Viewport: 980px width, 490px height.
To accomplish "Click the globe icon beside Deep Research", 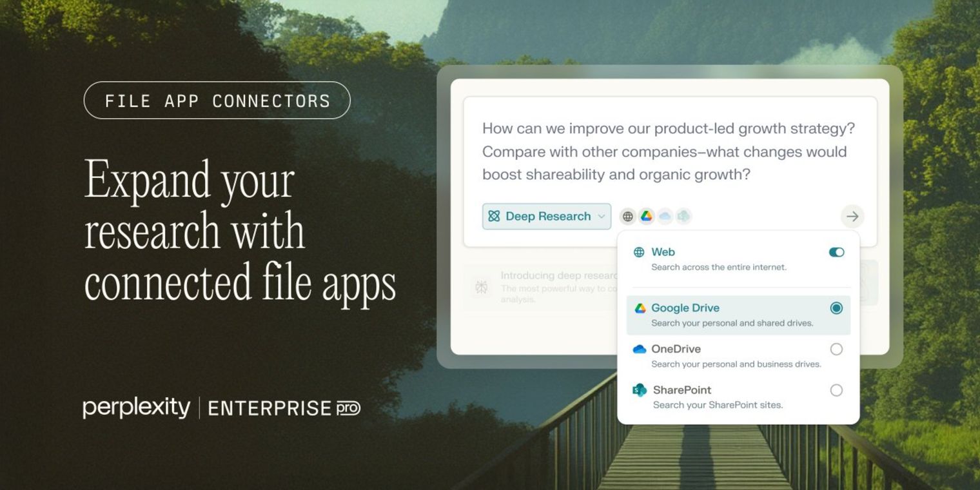I will [627, 217].
